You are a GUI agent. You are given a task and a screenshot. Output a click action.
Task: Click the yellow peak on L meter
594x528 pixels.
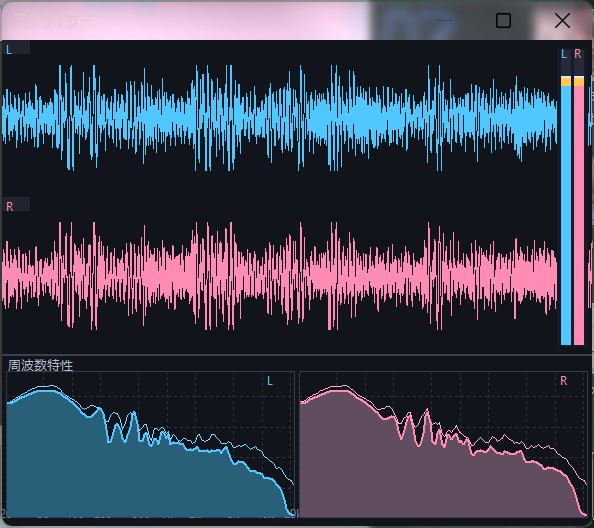pos(566,81)
